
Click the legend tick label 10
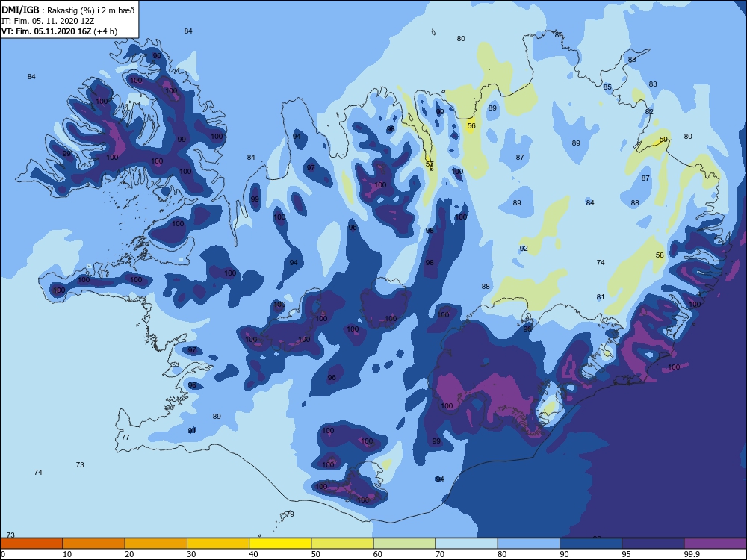[x=67, y=554]
